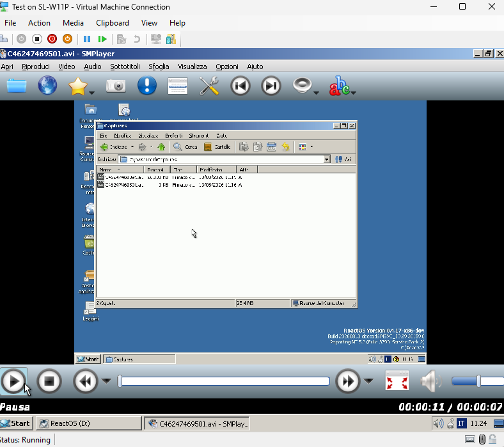Expand the subtitles abc dropdown arrow
Viewport: 504px width, 447px height.
(x=353, y=93)
